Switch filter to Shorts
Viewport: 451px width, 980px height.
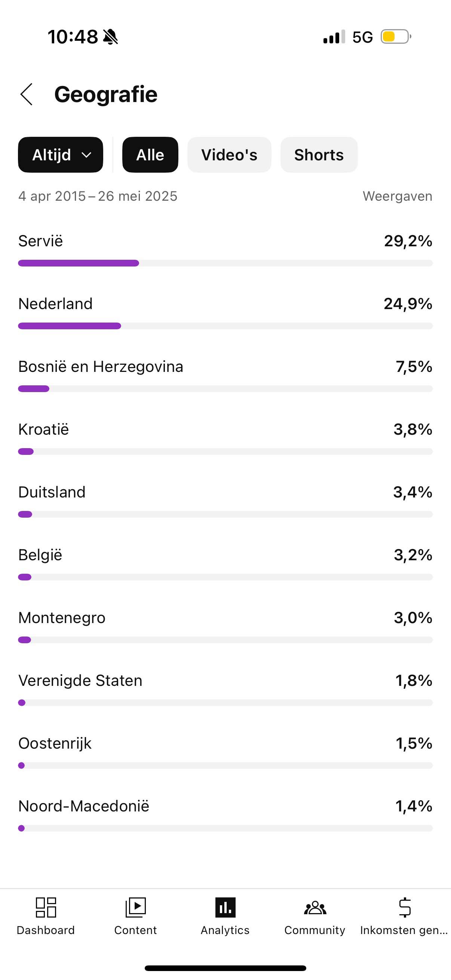point(319,155)
